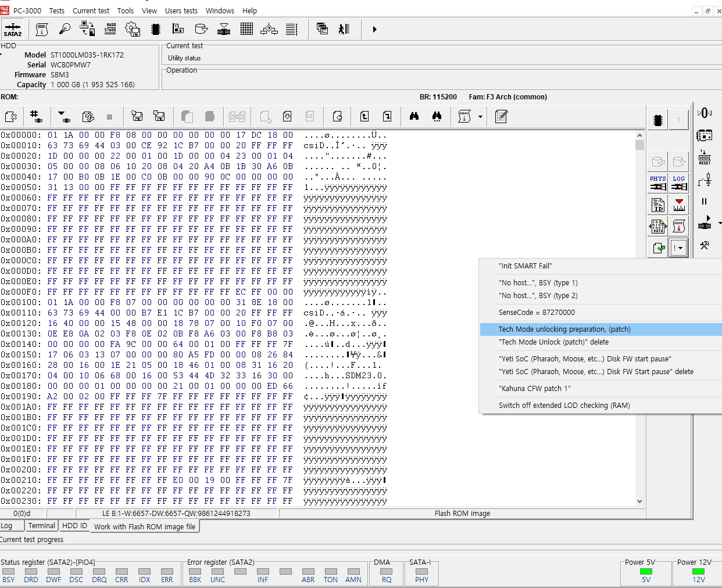Image resolution: width=722 pixels, height=588 pixels.
Task: Open the Users tests menu
Action: pos(181,10)
